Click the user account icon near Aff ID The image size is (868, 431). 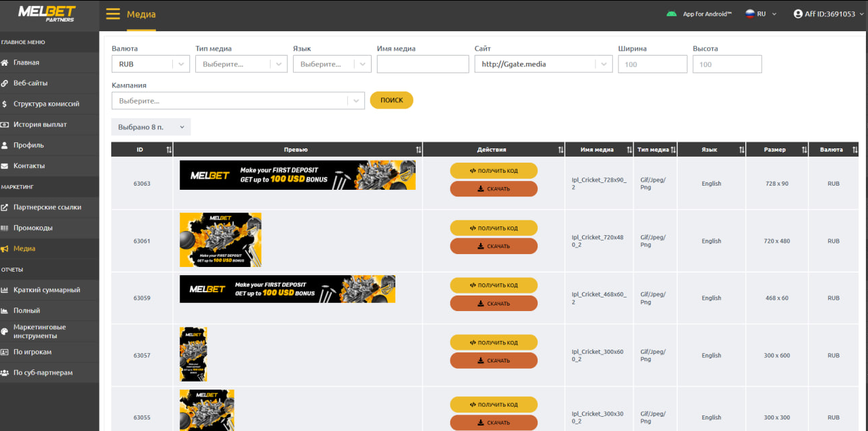pos(798,14)
